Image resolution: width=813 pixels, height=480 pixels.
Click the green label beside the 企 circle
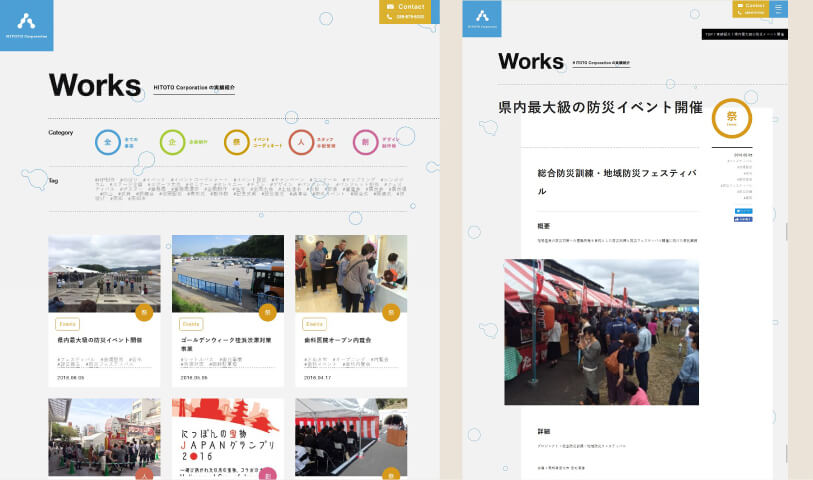pyautogui.click(x=198, y=142)
